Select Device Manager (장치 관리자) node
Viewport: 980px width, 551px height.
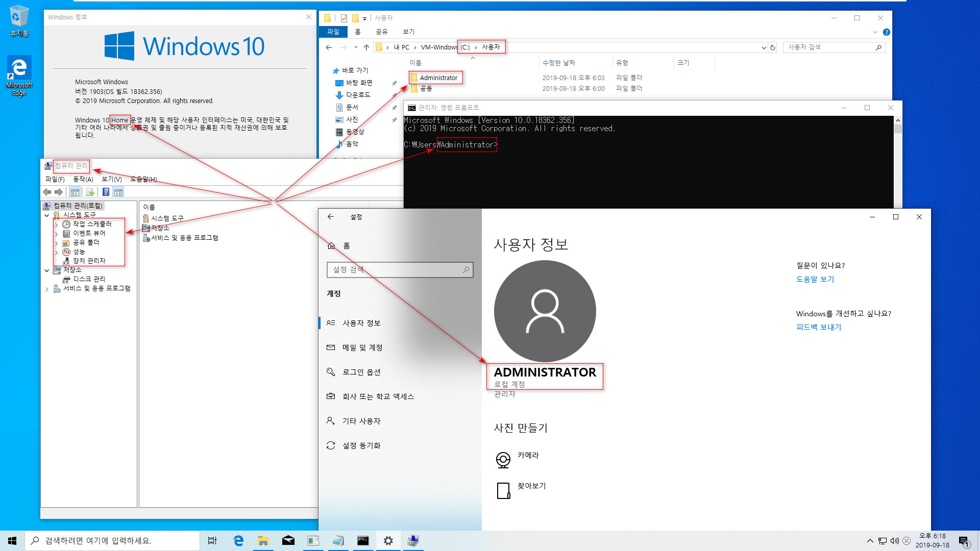pos(89,261)
